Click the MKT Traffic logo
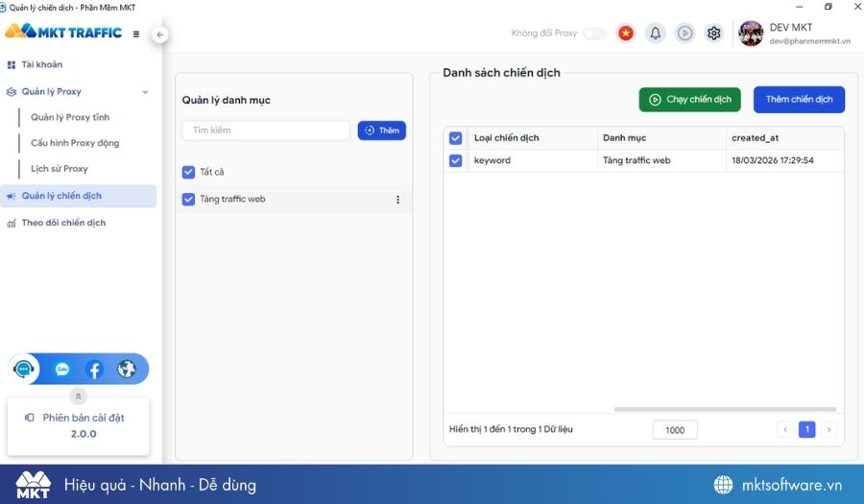 point(62,32)
